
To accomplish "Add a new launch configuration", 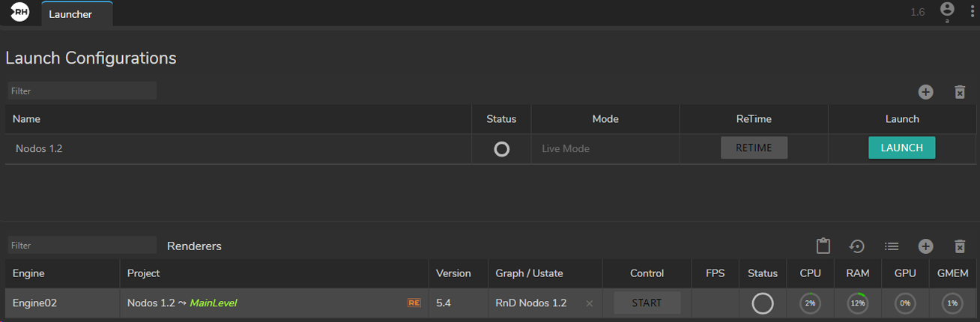I will click(x=926, y=92).
